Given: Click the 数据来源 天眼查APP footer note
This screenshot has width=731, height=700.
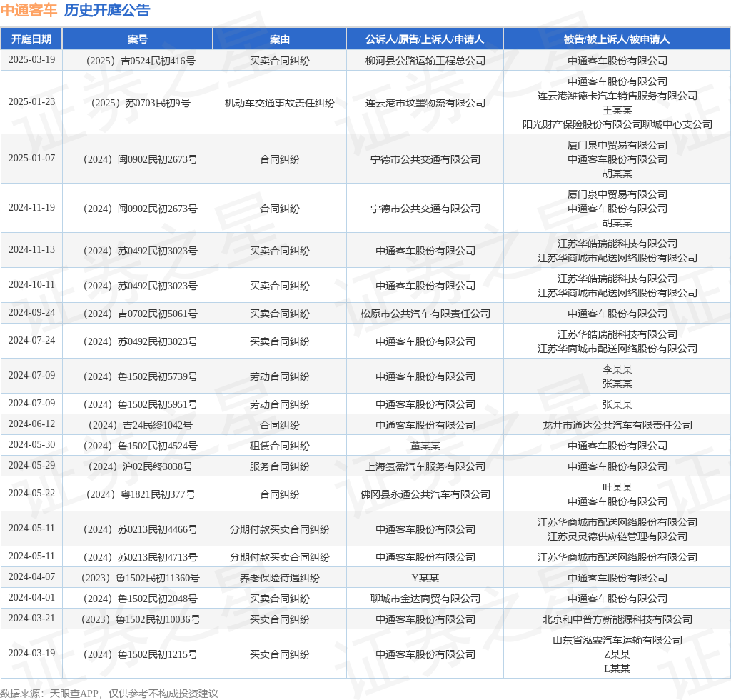Looking at the screenshot, I should [109, 694].
